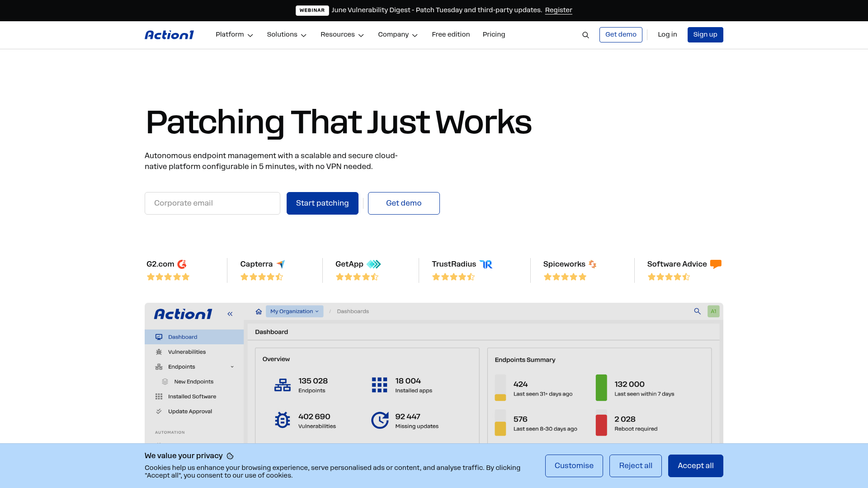This screenshot has height=488, width=868.
Task: Click the TrustRadius TR logo
Action: pyautogui.click(x=486, y=264)
